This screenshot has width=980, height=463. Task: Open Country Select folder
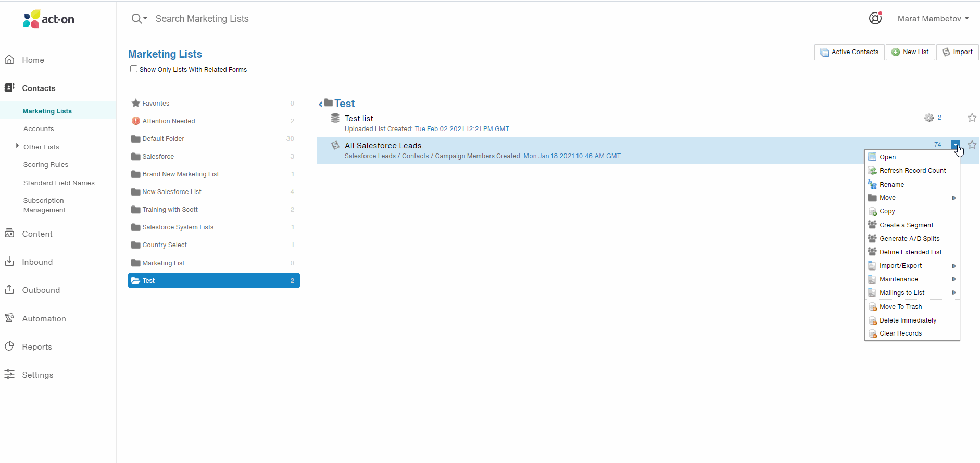[x=213, y=245]
